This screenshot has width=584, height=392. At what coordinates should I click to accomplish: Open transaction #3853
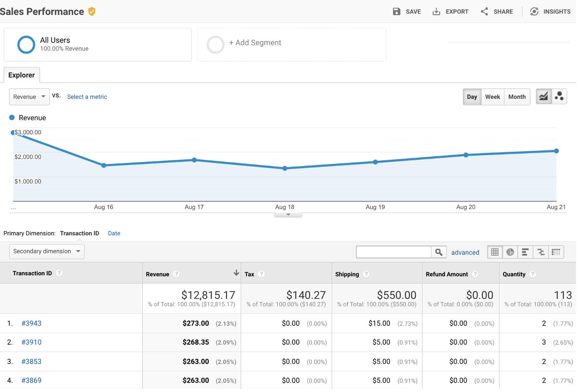pyautogui.click(x=32, y=361)
